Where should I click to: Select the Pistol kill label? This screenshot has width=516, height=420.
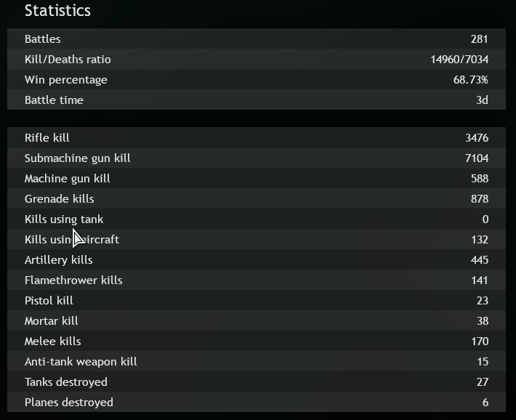coord(49,301)
